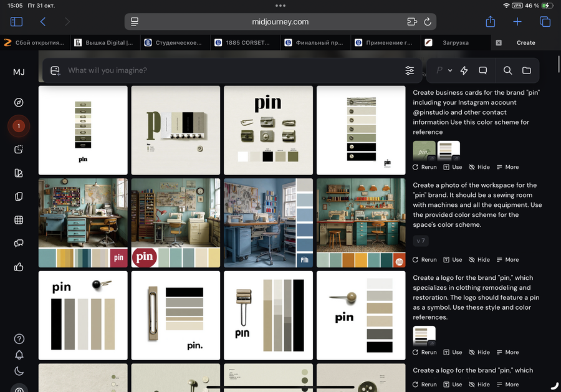Screen dimensions: 561x392
Task: Click Use for workspace photo prompt
Action: tap(453, 260)
